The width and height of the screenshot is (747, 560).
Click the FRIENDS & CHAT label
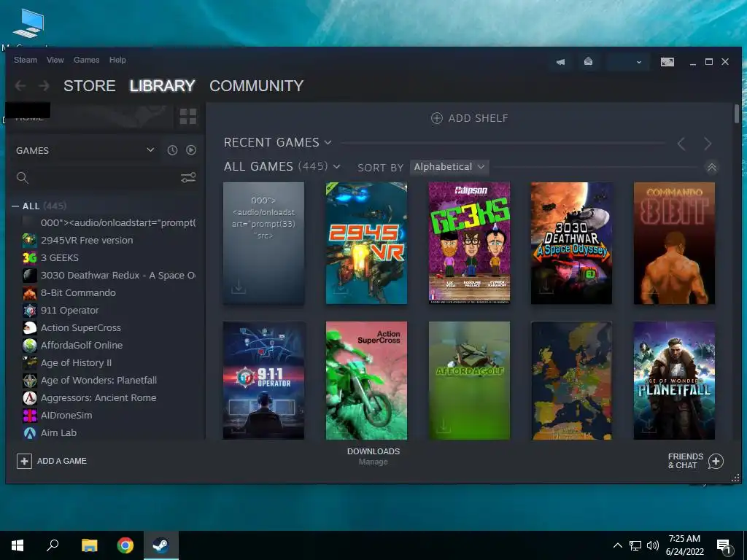686,461
